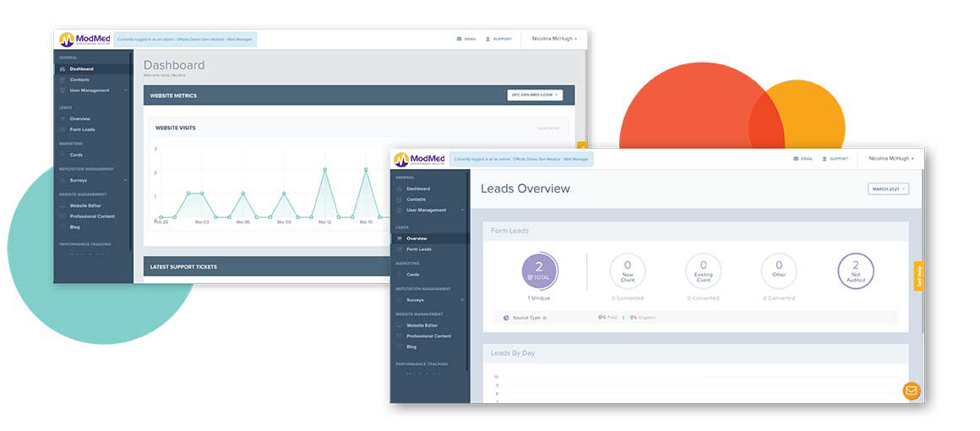
Task: Click the Not Audited leads circle
Action: [855, 270]
